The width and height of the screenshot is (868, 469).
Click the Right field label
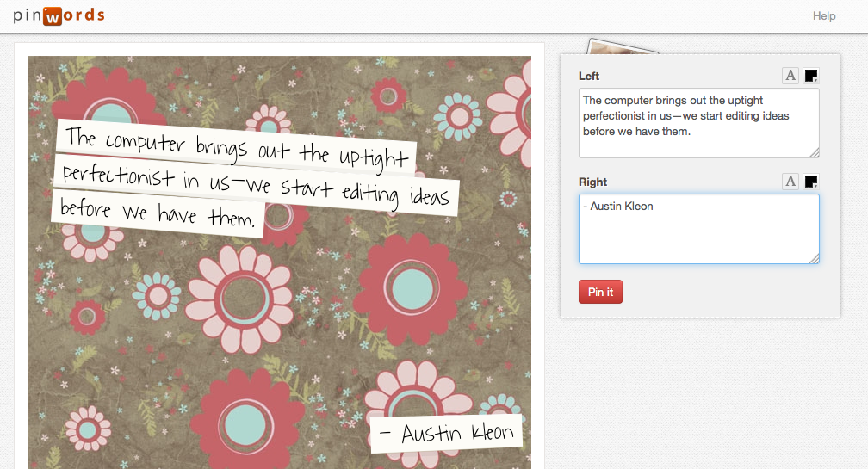pyautogui.click(x=592, y=182)
